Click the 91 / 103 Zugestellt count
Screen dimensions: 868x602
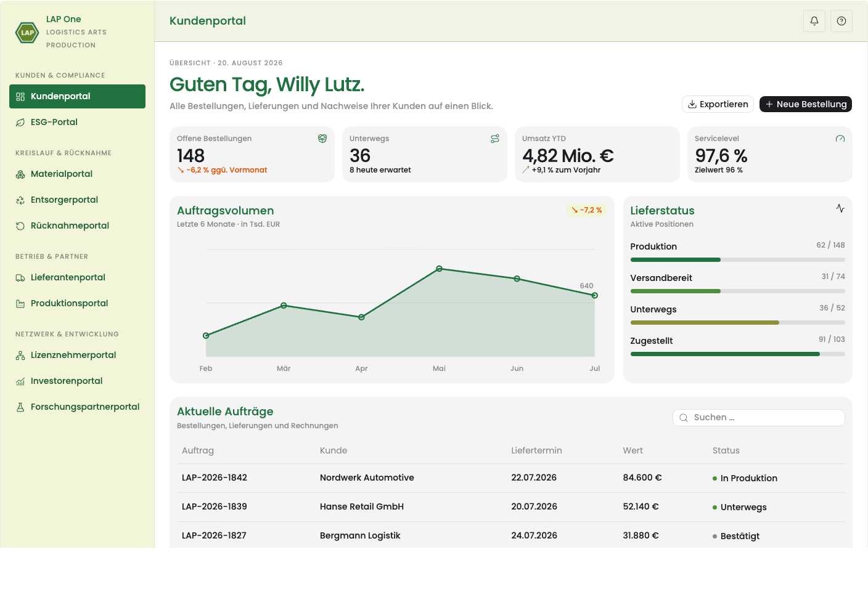point(832,340)
